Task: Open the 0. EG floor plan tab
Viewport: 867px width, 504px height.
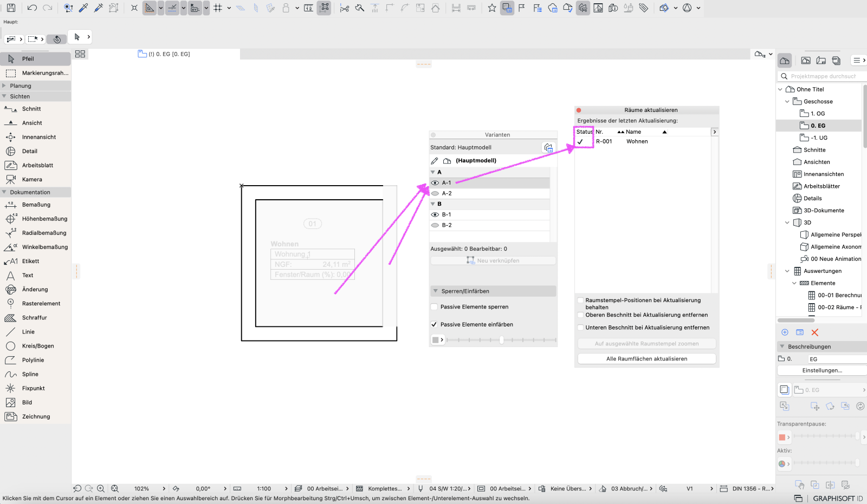Action: 164,54
